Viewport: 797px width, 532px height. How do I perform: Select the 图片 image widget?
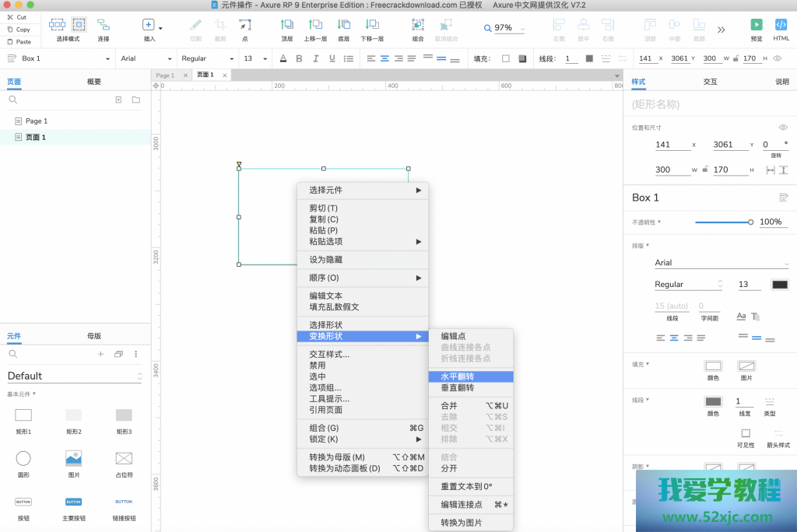tap(73, 459)
